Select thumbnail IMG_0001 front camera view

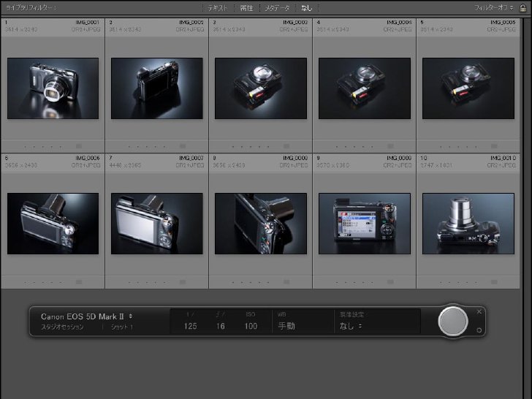[x=53, y=88]
